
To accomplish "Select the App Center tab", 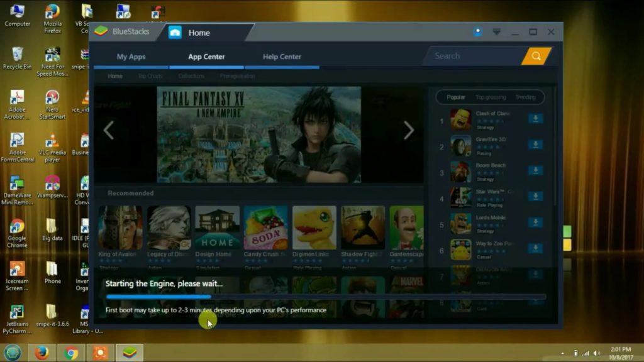I will [206, 57].
